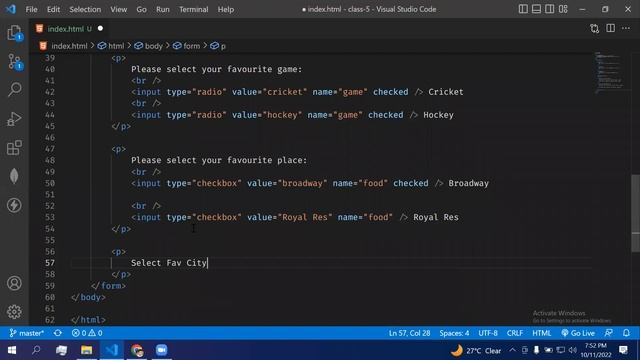Select language mode HTML in status bar
The height and width of the screenshot is (360, 640).
(542, 333)
